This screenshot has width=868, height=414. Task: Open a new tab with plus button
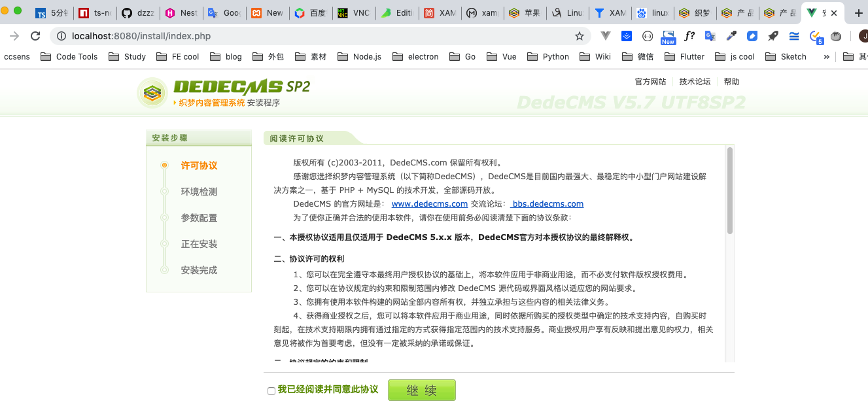tap(859, 12)
